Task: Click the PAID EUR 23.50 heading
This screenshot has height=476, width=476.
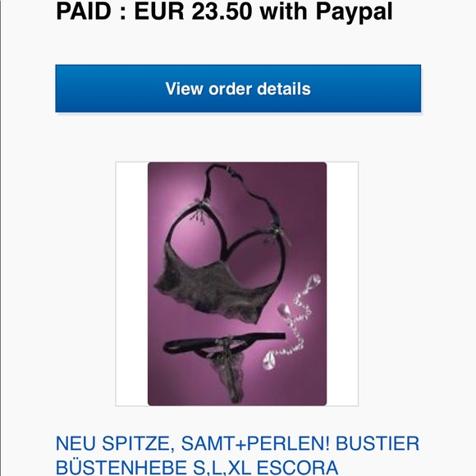Action: tap(224, 11)
